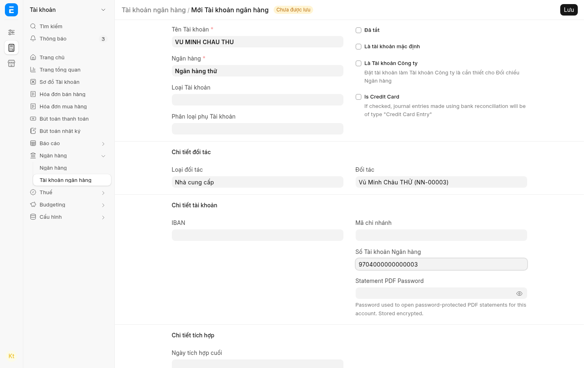This screenshot has height=368, width=588.
Task: Open the Tài khoản ngân hàng sidebar item
Action: coord(72,180)
